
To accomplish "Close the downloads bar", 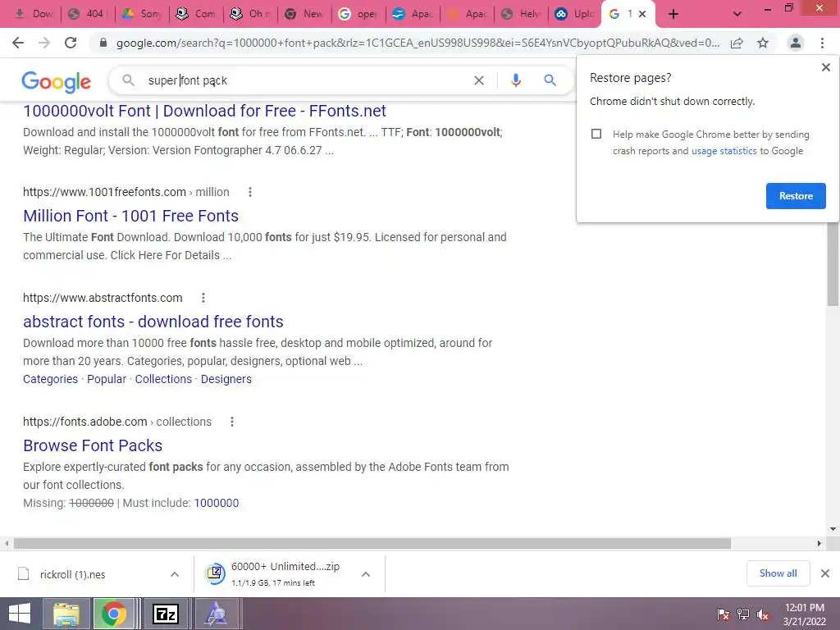I will click(x=825, y=573).
